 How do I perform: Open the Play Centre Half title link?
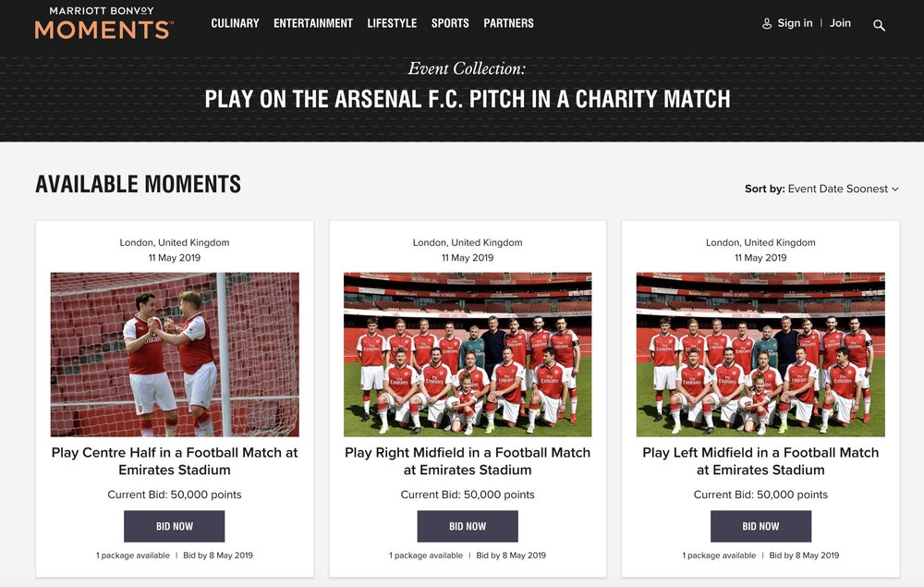pyautogui.click(x=175, y=460)
